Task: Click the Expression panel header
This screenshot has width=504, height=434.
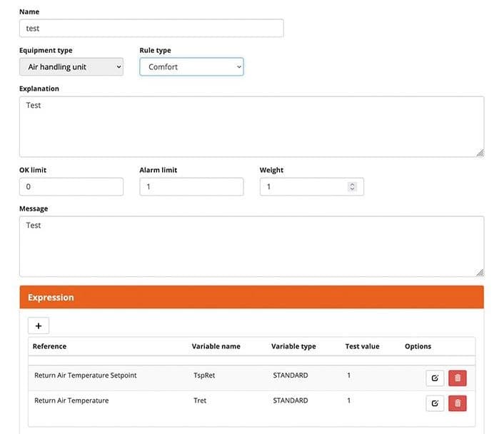Action: 252,298
